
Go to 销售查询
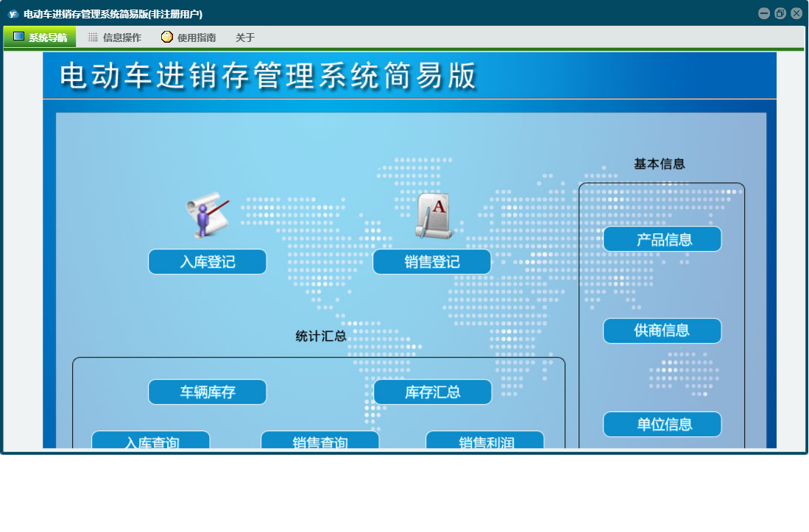pyautogui.click(x=320, y=441)
